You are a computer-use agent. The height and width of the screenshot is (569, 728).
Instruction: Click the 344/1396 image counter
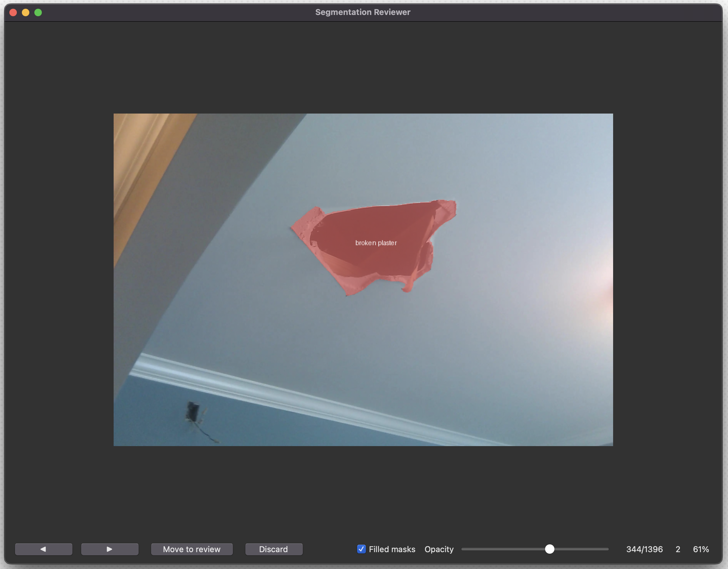(x=644, y=549)
